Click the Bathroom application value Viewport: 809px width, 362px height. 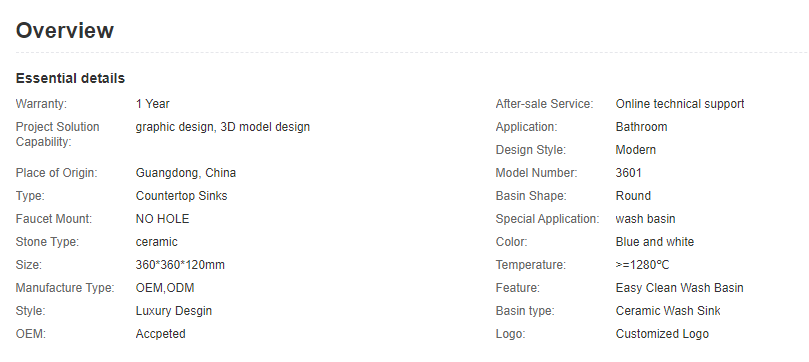641,127
